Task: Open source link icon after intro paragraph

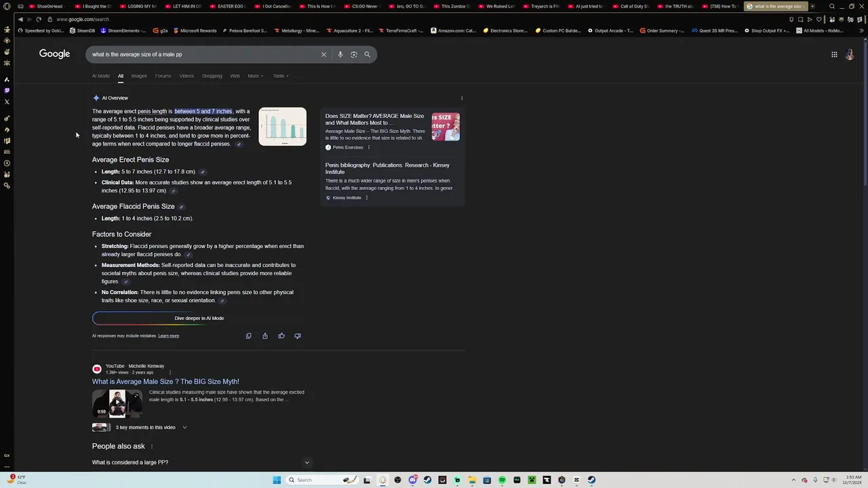Action: [238, 144]
